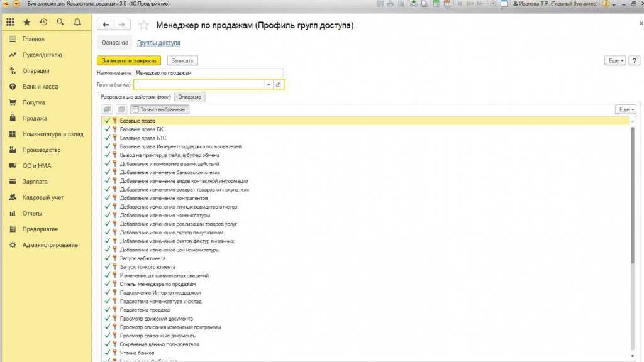Screen dimensions: 644x362
Task: Add this profile to favorites via the star outline
Action: pyautogui.click(x=144, y=25)
